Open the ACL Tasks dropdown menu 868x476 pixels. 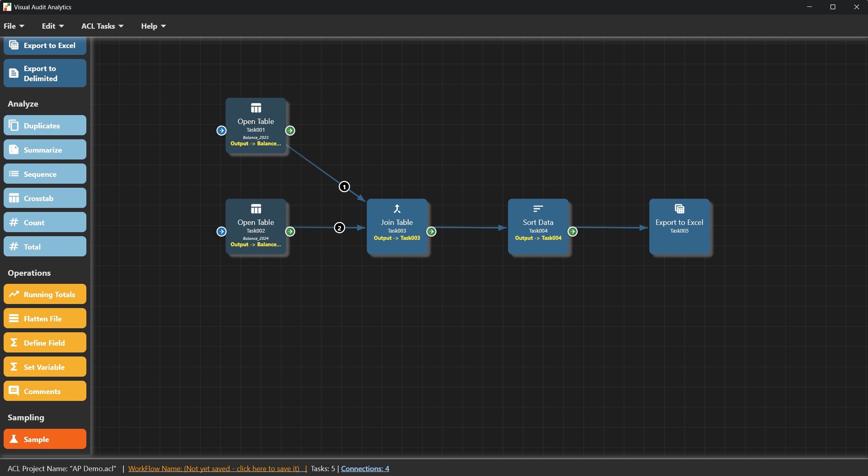pos(102,26)
